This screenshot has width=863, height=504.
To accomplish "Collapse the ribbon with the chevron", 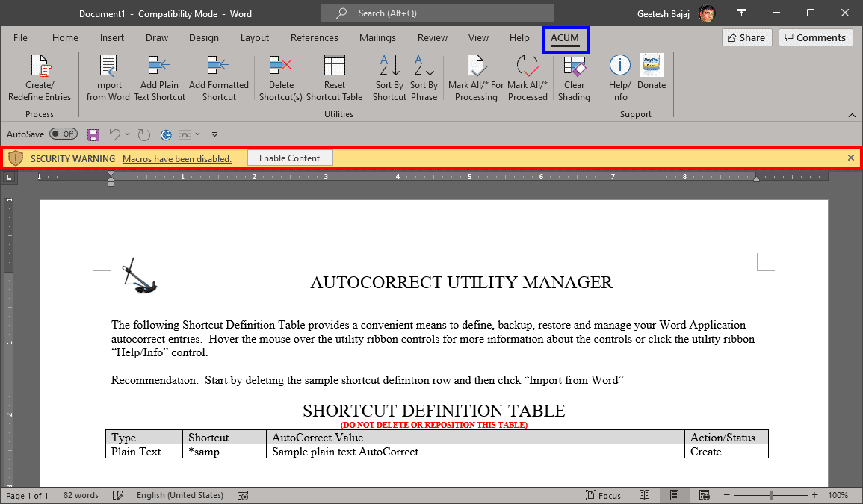I will point(852,115).
